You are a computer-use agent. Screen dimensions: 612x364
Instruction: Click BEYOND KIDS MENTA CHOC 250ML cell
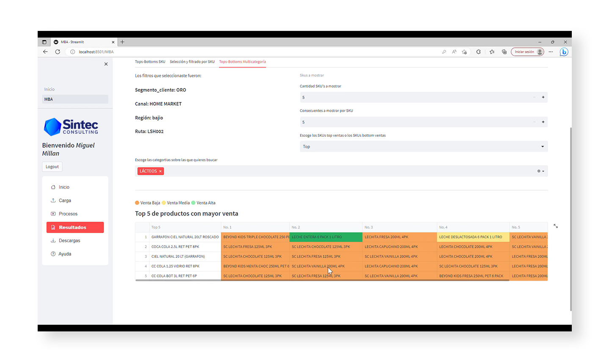point(255,266)
